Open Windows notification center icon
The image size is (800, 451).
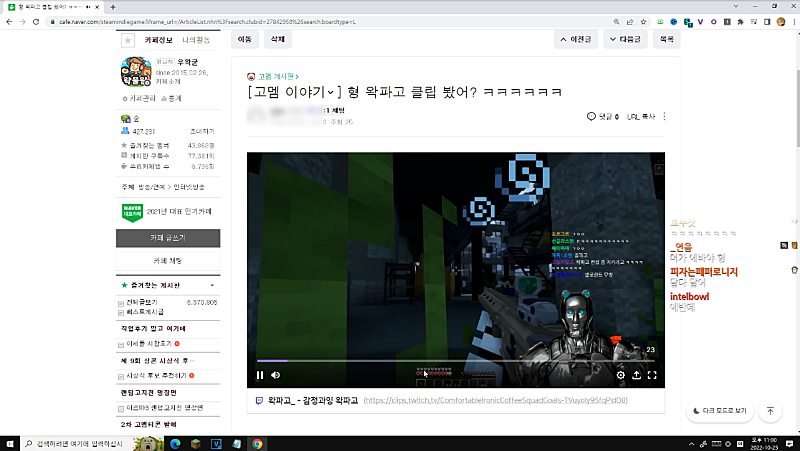(x=789, y=444)
